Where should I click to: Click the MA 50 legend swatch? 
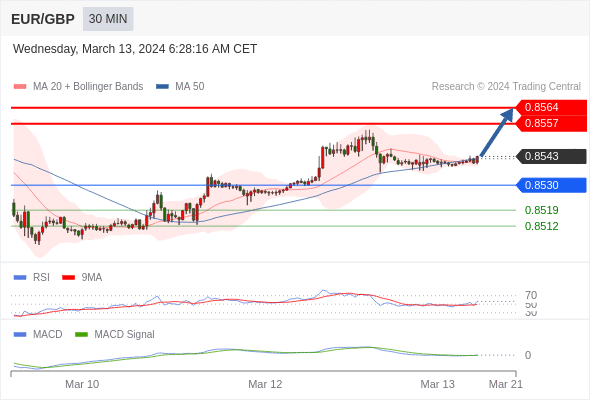click(162, 87)
